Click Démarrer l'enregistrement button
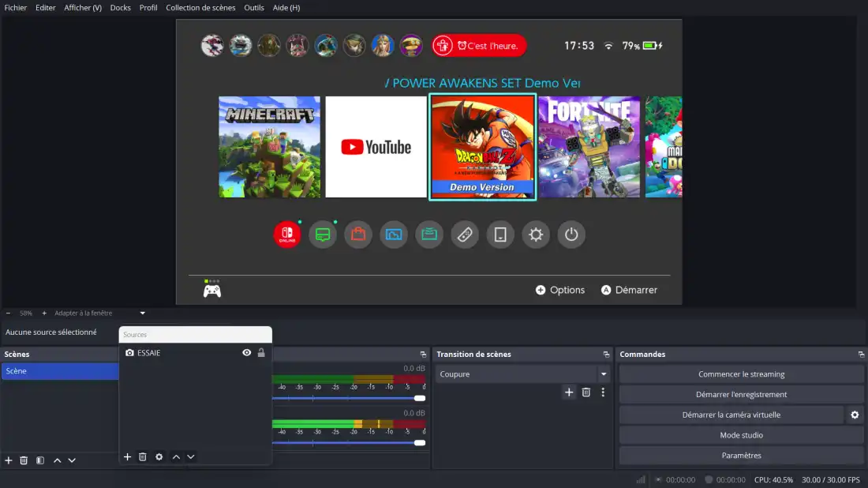The height and width of the screenshot is (488, 868). [x=741, y=395]
